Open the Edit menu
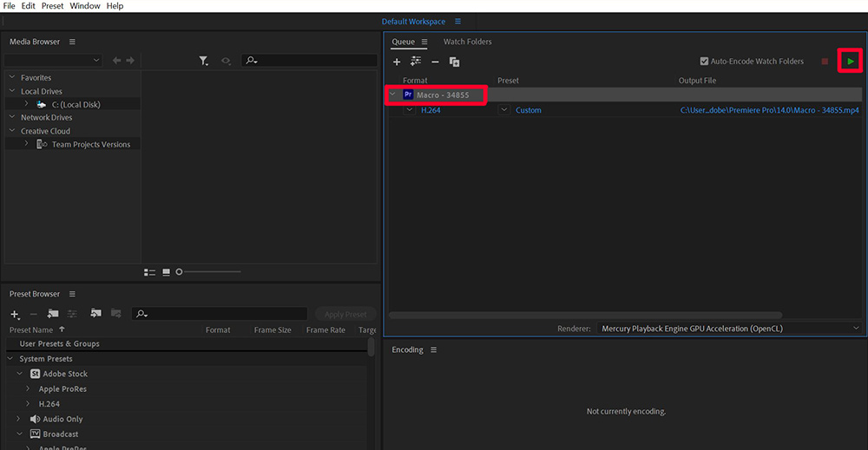 29,5
